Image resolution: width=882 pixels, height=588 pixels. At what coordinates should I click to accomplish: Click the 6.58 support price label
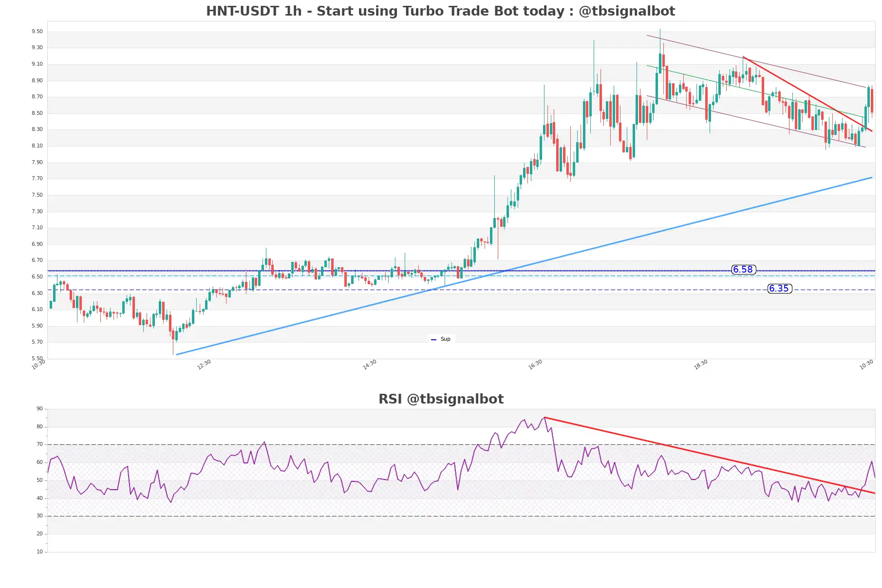tap(743, 270)
